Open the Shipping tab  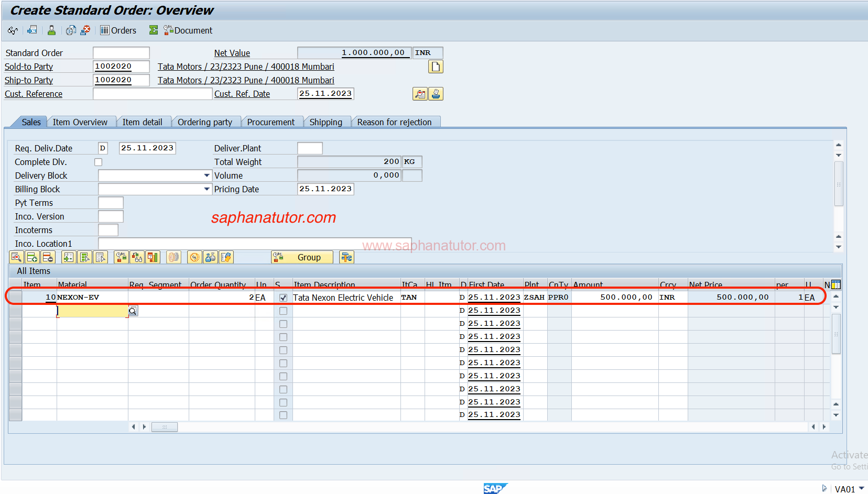click(326, 122)
